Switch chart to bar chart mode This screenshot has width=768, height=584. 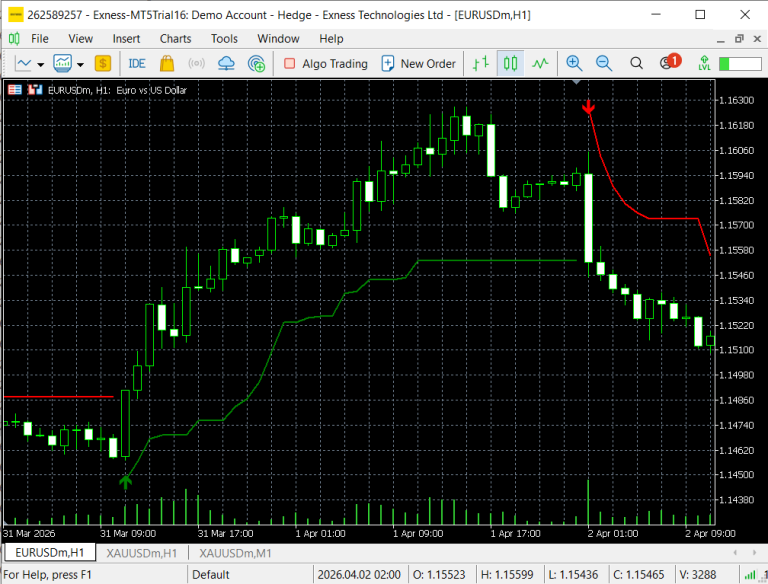click(481, 64)
